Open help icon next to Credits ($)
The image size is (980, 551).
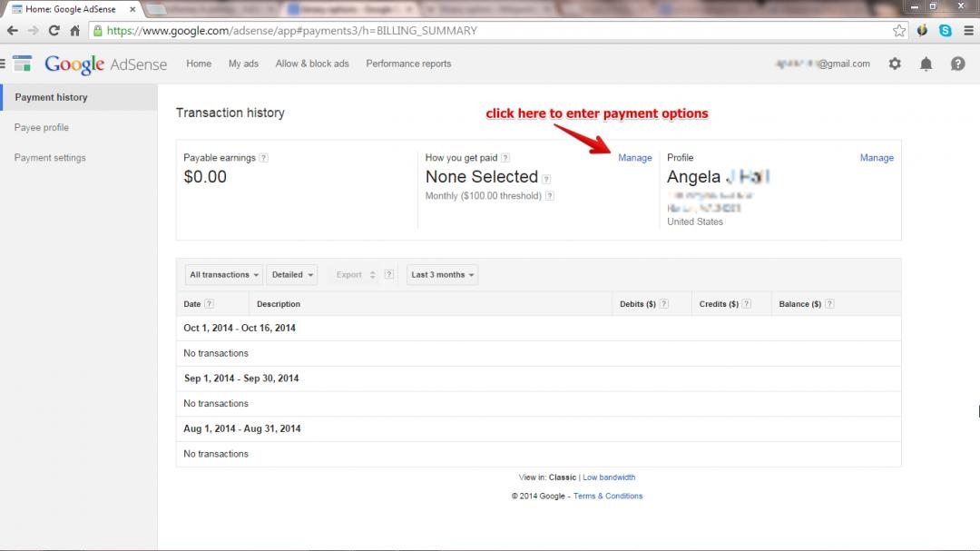point(747,304)
